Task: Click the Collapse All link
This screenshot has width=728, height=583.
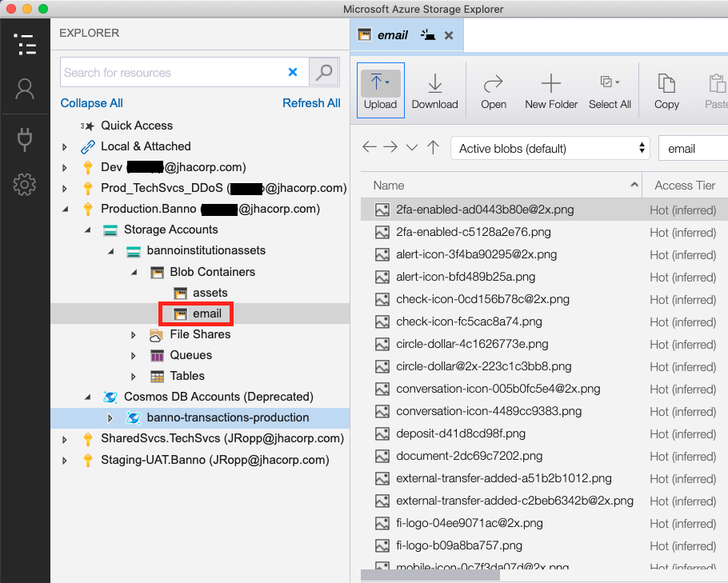Action: coord(92,103)
